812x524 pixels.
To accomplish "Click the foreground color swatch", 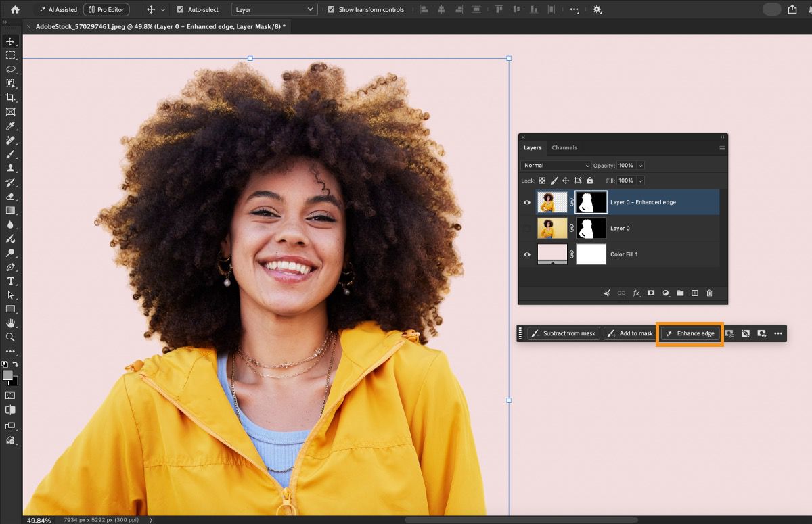I will coord(7,375).
